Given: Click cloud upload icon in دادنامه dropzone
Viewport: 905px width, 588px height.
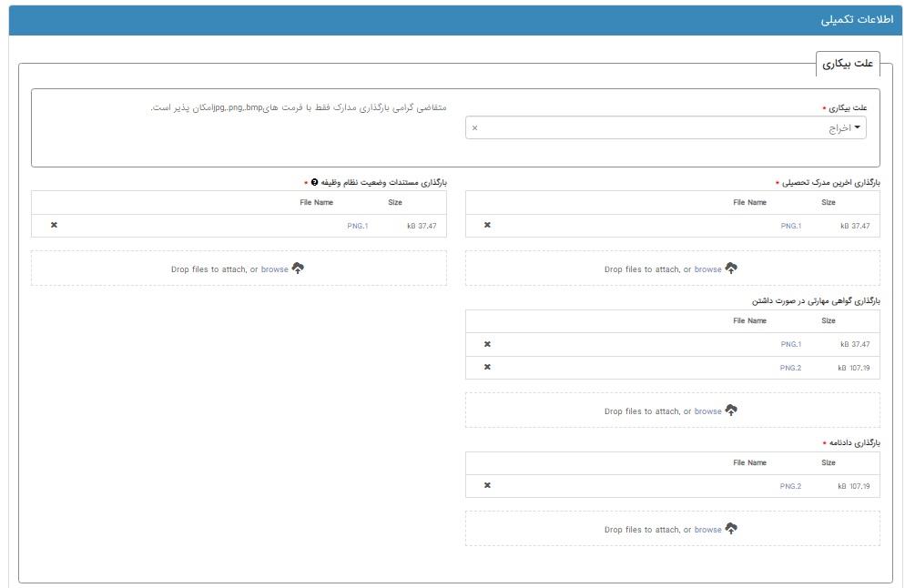Looking at the screenshot, I should (731, 529).
